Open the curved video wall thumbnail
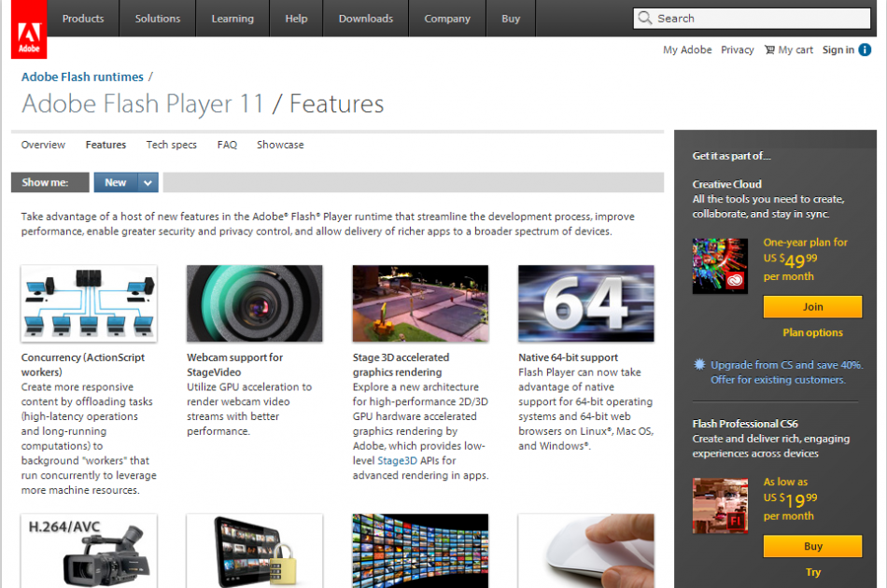 pyautogui.click(x=420, y=551)
